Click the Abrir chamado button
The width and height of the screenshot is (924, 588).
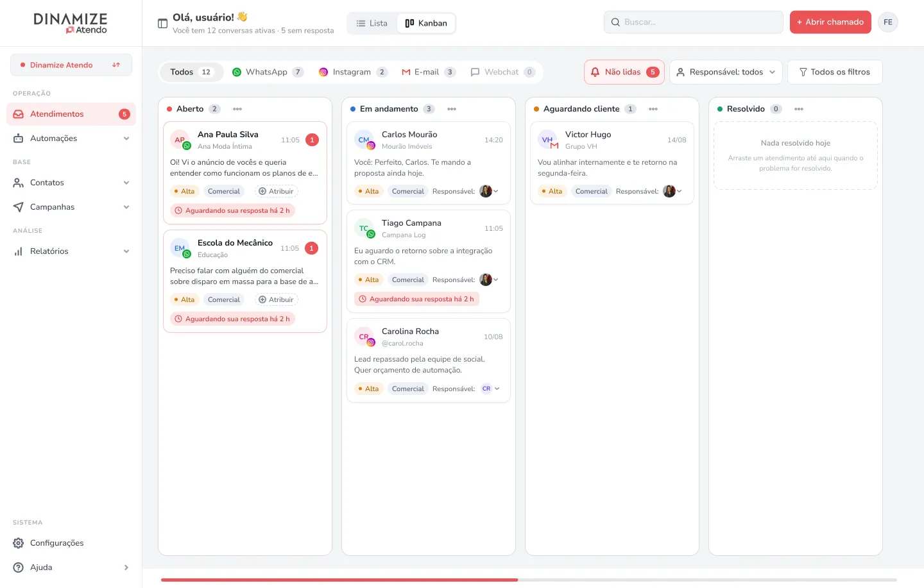tap(830, 22)
